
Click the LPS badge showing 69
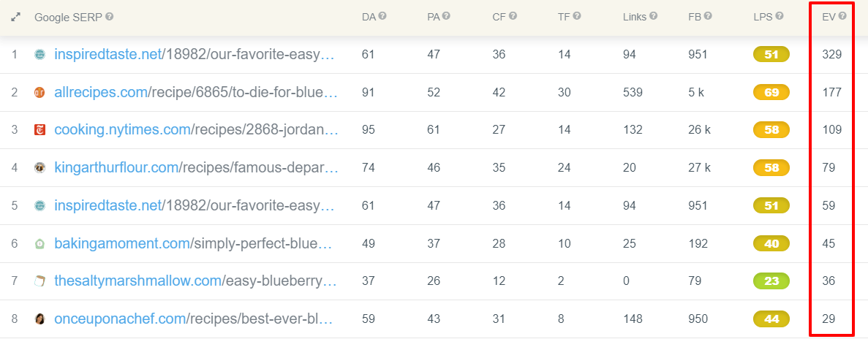[771, 92]
